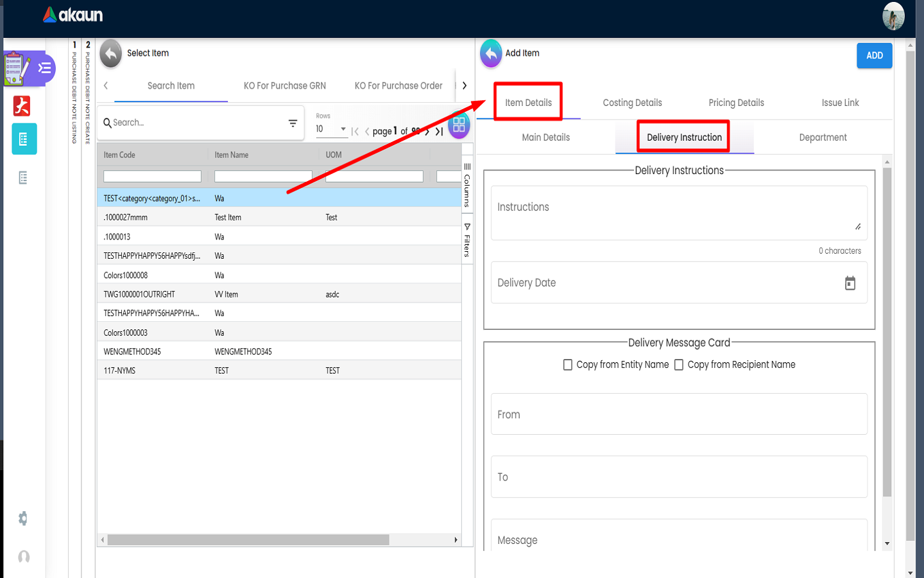Expand the Columns side panel

click(467, 185)
